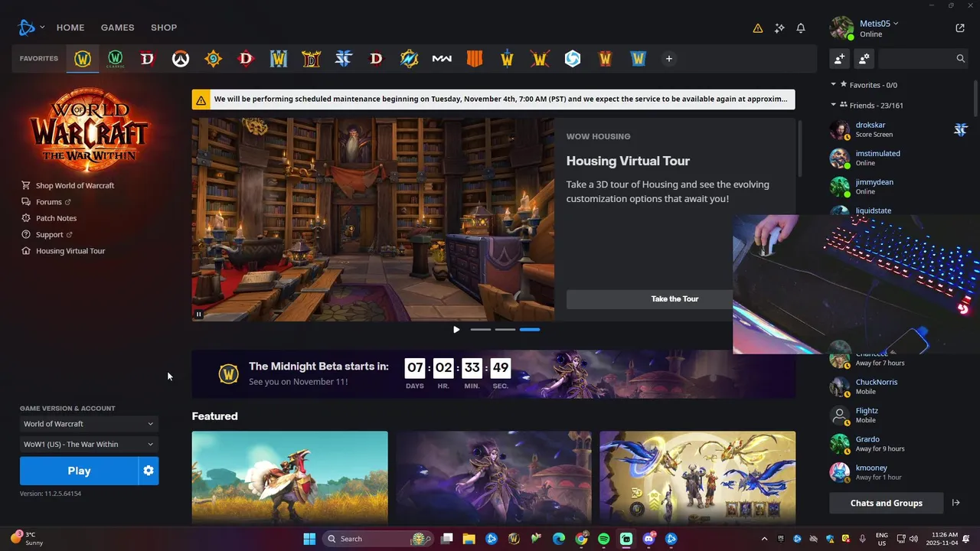This screenshot has width=980, height=551.
Task: Open the notifications bell
Action: coord(801,28)
